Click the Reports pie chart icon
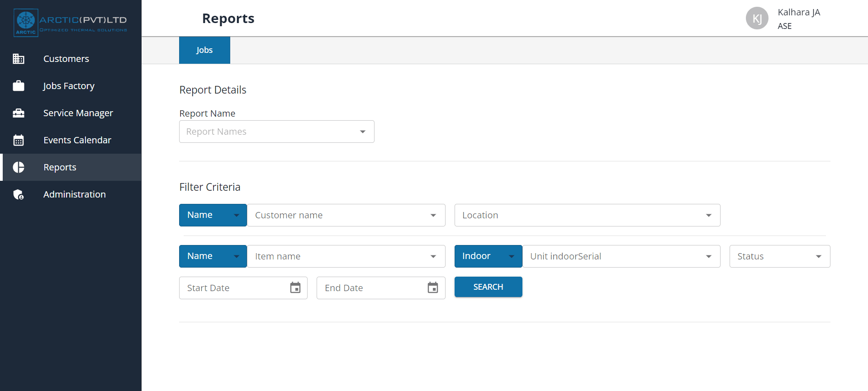The height and width of the screenshot is (391, 868). coord(19,167)
